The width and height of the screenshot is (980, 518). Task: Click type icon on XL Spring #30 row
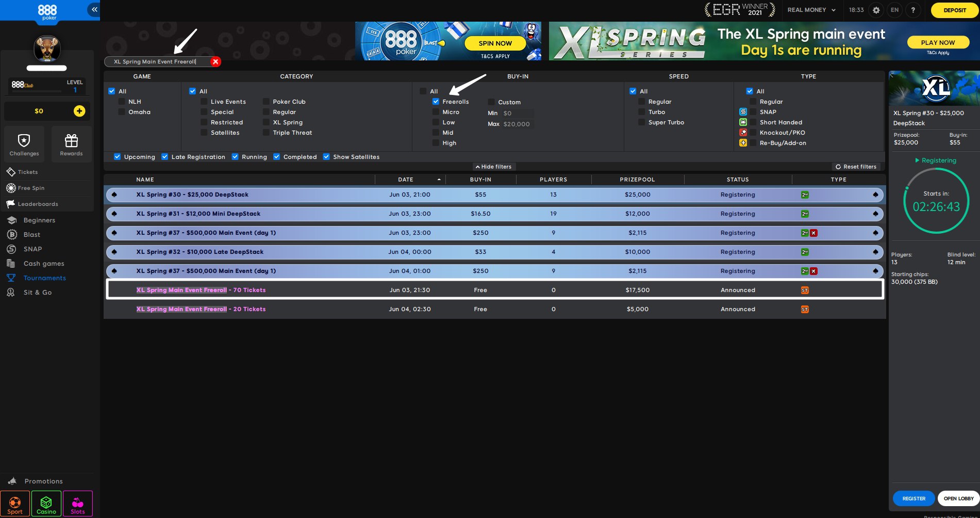[x=805, y=195]
